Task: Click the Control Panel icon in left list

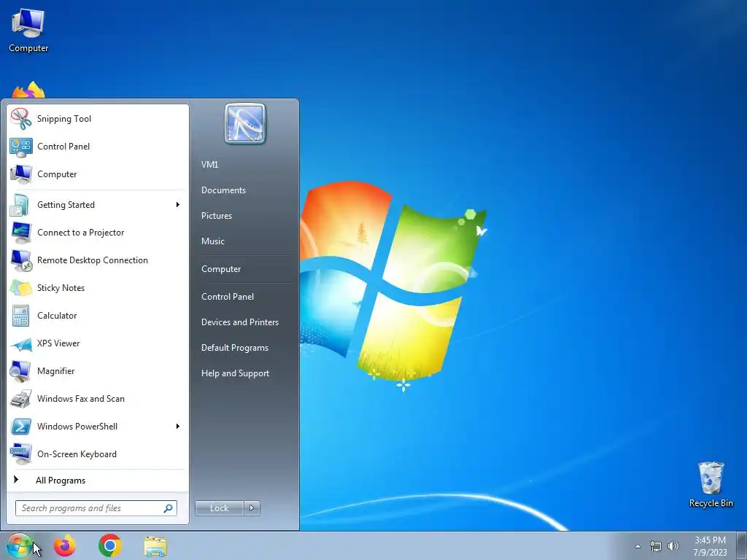Action: coord(21,147)
